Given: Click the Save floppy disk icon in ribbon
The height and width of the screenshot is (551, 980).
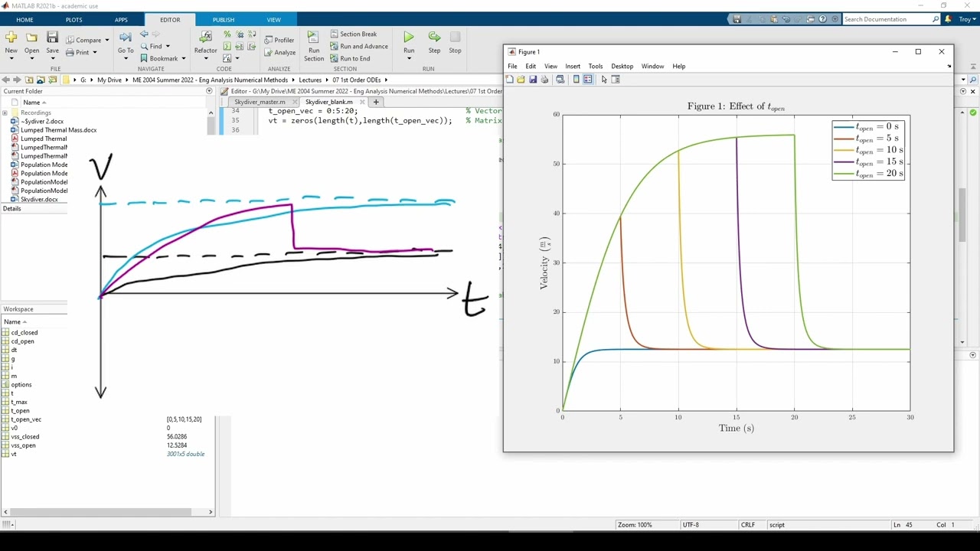Looking at the screenshot, I should [52, 37].
